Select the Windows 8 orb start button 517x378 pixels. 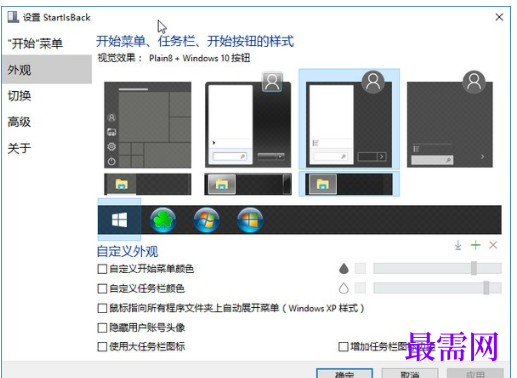coord(250,220)
